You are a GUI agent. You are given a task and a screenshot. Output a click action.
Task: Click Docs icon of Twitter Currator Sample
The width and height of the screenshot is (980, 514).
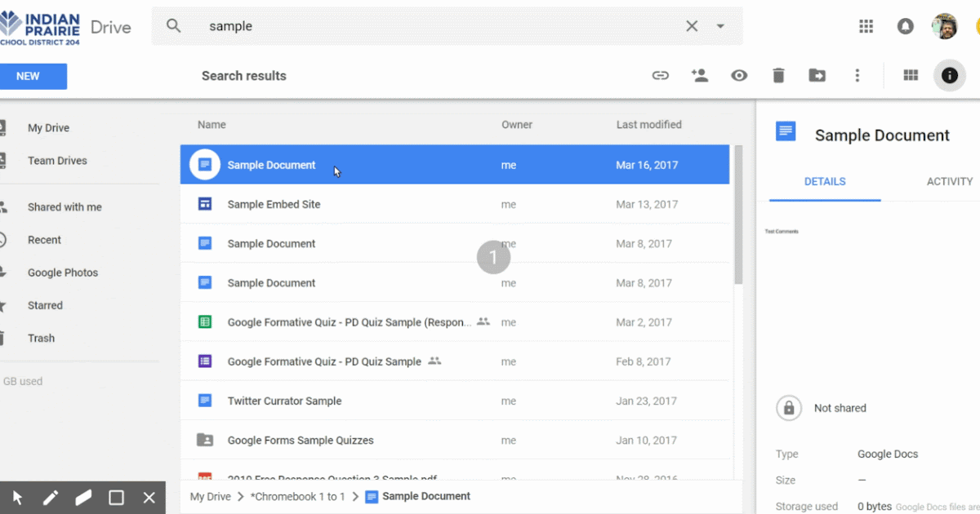(205, 401)
